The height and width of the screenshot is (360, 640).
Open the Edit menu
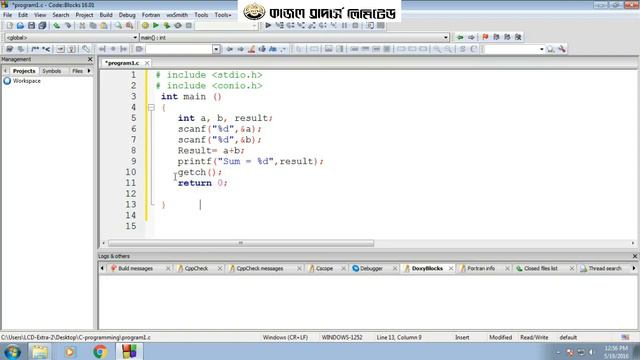[23, 15]
